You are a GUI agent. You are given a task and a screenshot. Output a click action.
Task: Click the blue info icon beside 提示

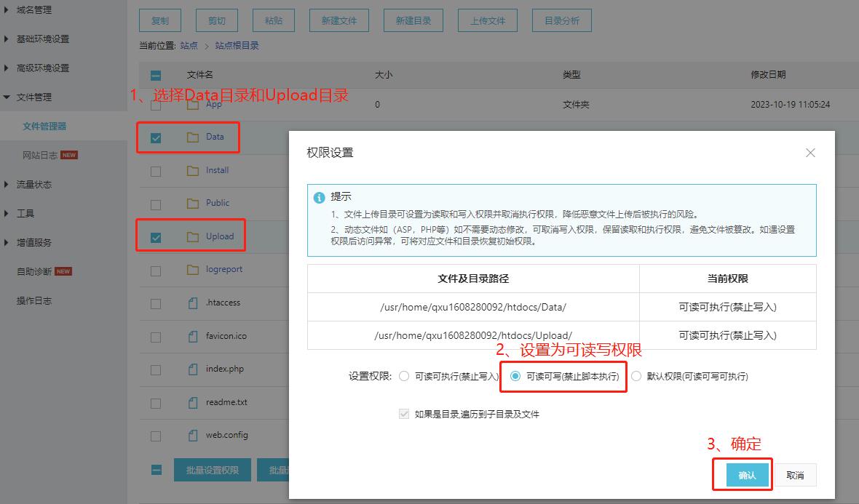tap(319, 198)
